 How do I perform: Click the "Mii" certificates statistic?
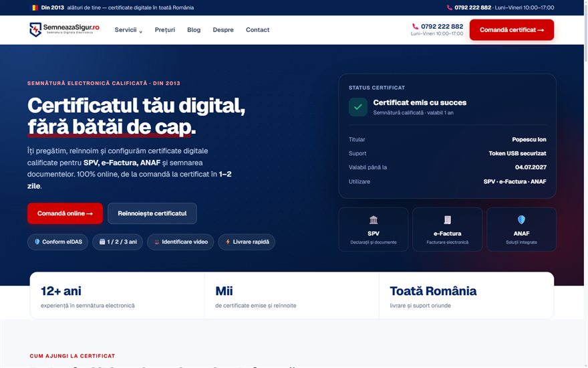pyautogui.click(x=224, y=291)
